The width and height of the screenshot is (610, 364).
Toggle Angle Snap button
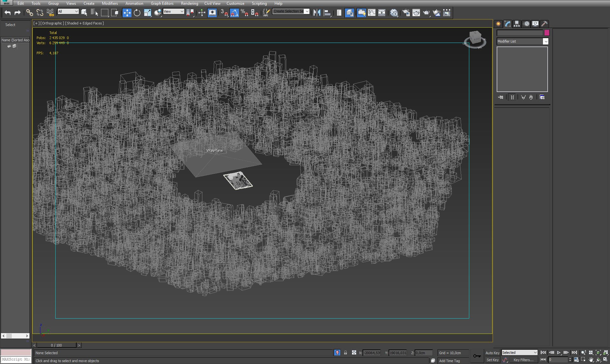pos(234,13)
